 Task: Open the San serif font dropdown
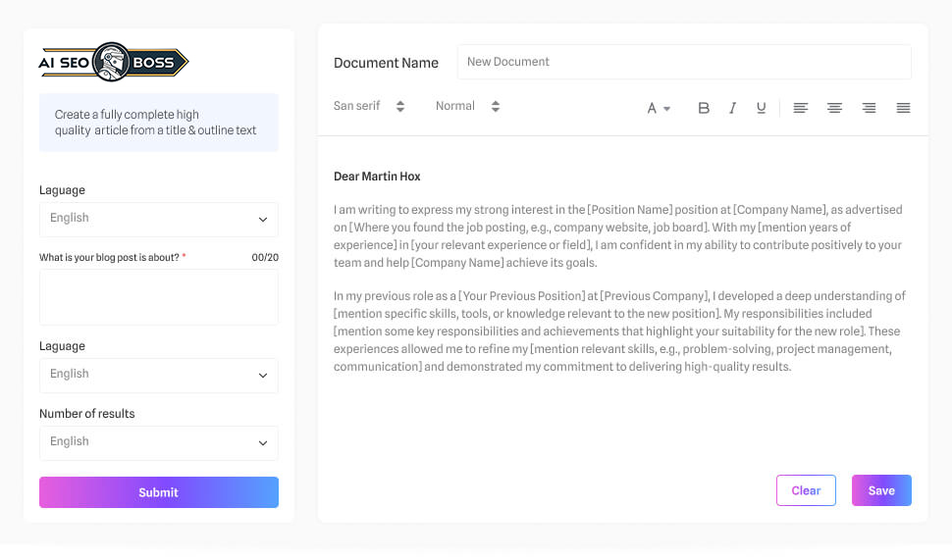pos(369,106)
